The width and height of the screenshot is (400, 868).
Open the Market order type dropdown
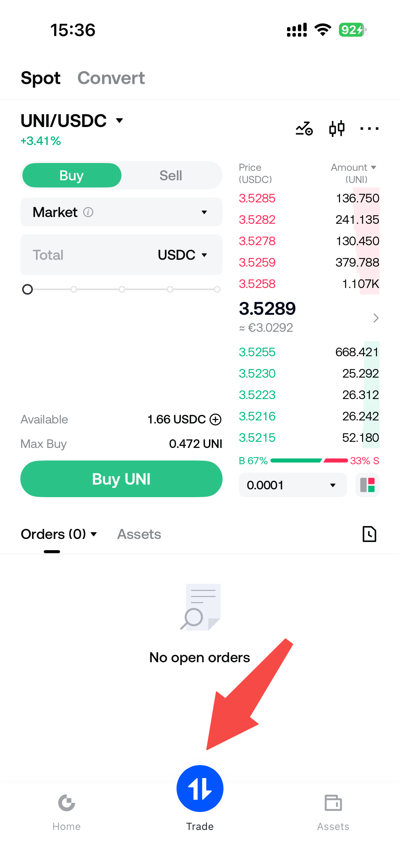coord(121,212)
